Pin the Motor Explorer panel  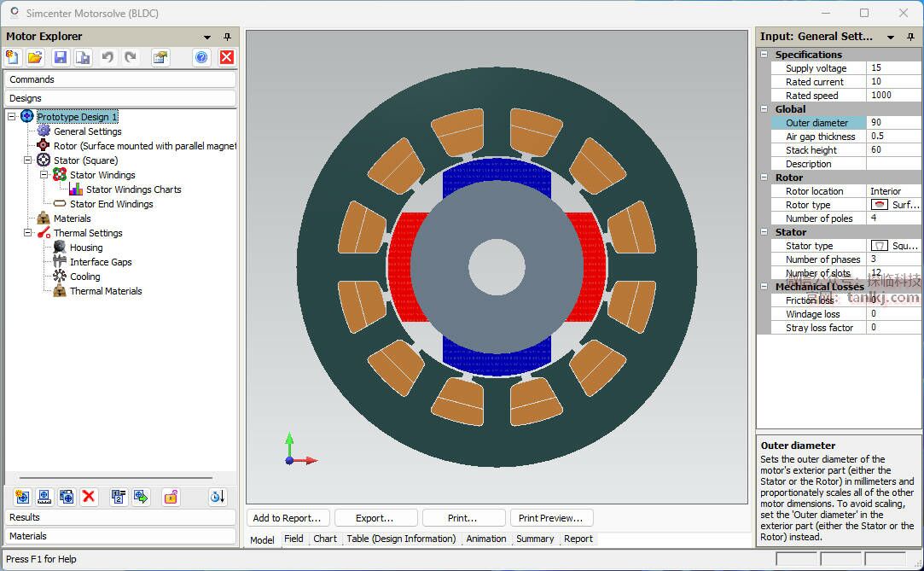pyautogui.click(x=228, y=37)
